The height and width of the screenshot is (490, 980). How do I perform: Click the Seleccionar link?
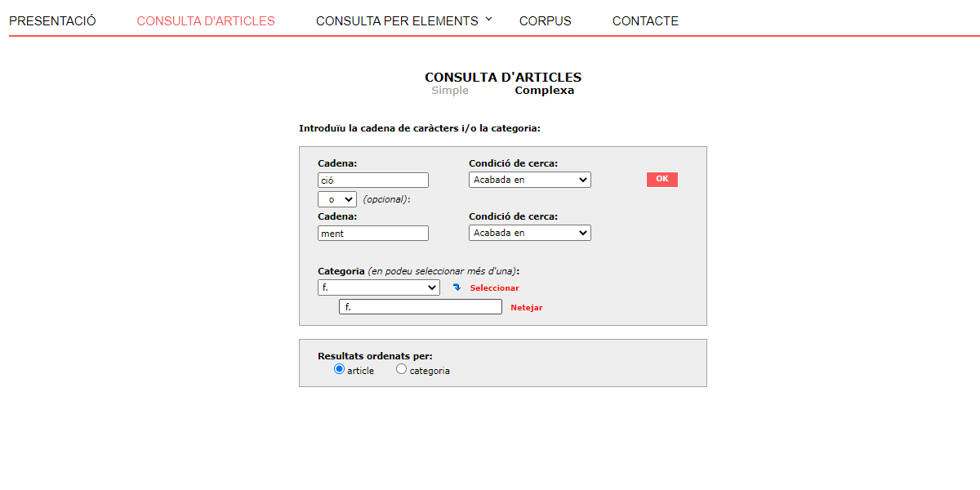(492, 287)
